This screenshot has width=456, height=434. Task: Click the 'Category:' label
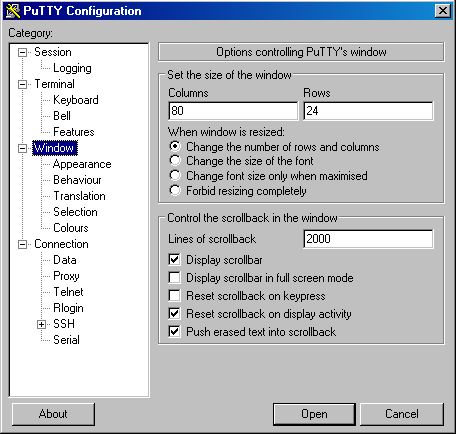tap(31, 33)
